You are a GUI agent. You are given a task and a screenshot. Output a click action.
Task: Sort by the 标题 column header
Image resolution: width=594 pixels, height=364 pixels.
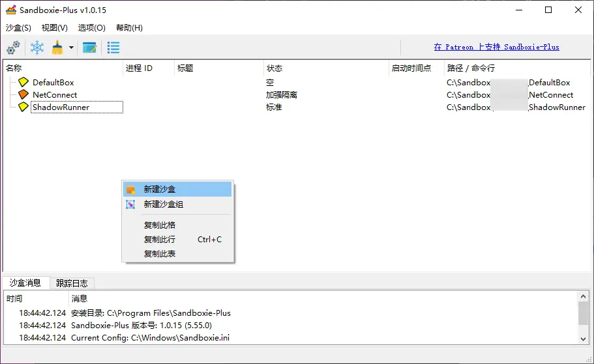(x=219, y=68)
